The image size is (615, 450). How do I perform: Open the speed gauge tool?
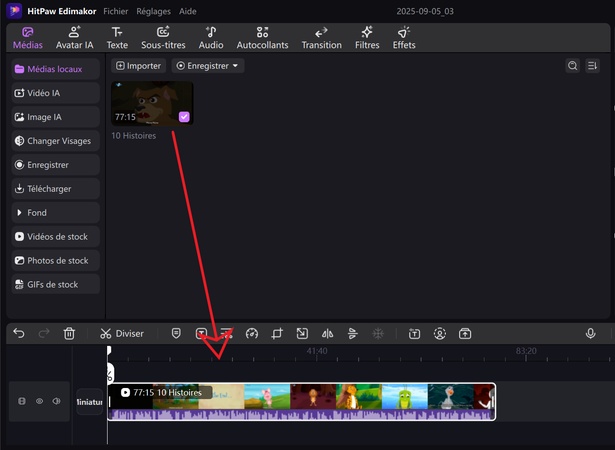click(x=252, y=333)
